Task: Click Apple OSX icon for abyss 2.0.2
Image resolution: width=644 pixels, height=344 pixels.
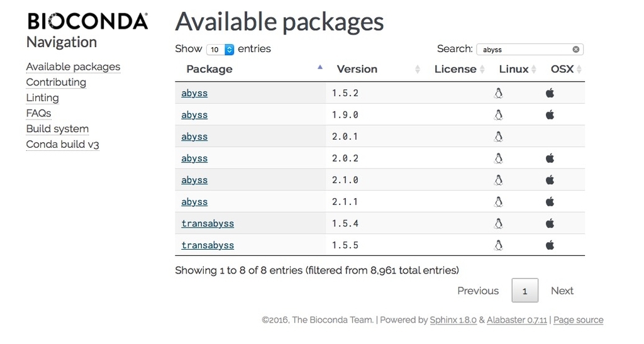Action: click(x=550, y=158)
